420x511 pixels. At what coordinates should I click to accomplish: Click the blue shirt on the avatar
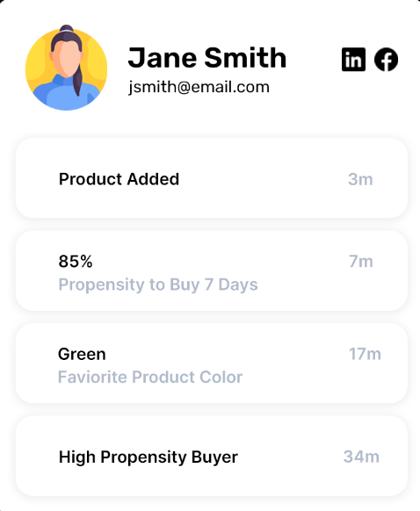tap(67, 95)
